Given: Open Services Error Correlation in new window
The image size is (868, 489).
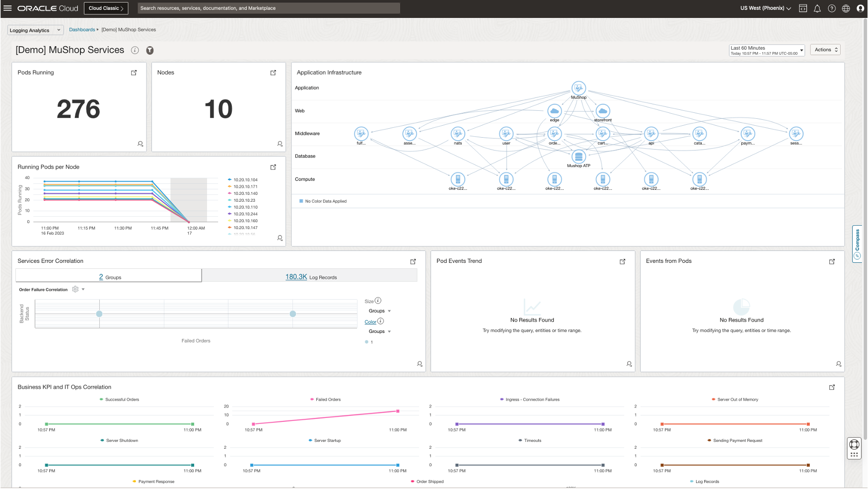Looking at the screenshot, I should 413,261.
